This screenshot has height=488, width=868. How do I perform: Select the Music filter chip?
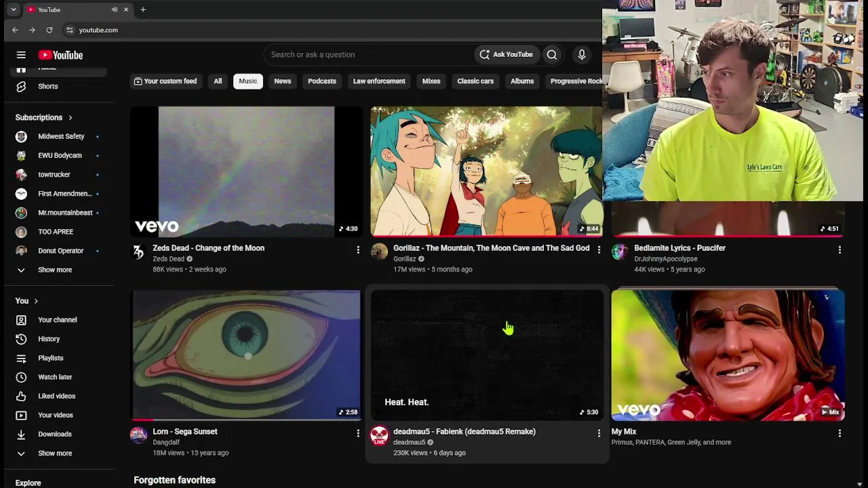(248, 81)
